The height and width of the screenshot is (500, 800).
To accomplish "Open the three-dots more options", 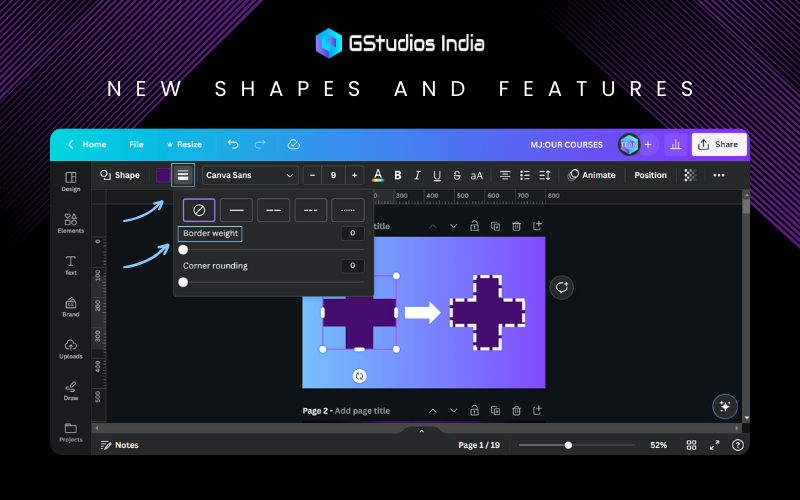I will (719, 175).
